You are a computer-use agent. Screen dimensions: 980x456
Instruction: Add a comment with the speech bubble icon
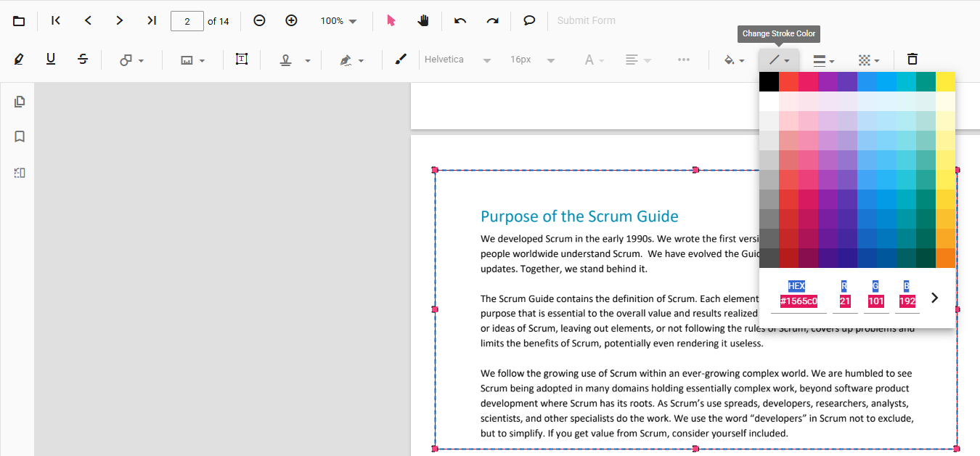tap(529, 21)
